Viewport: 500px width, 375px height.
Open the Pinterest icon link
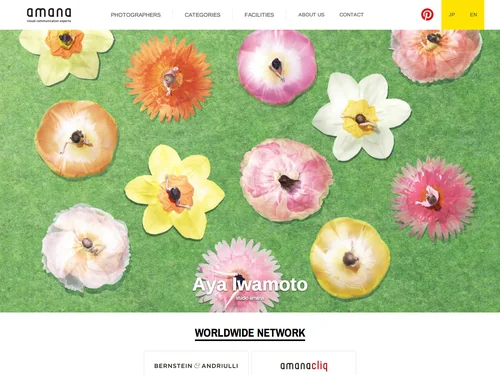(427, 15)
